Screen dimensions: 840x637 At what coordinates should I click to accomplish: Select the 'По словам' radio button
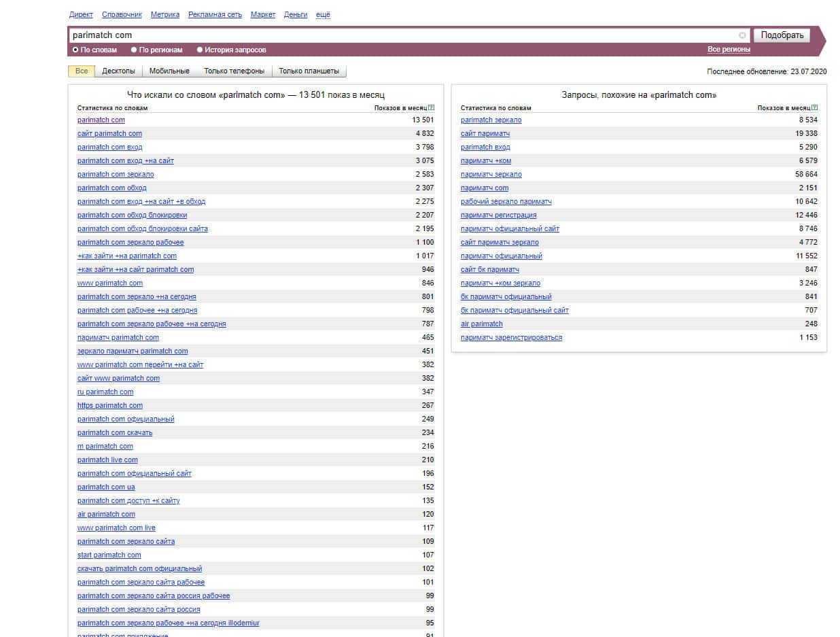[75, 50]
